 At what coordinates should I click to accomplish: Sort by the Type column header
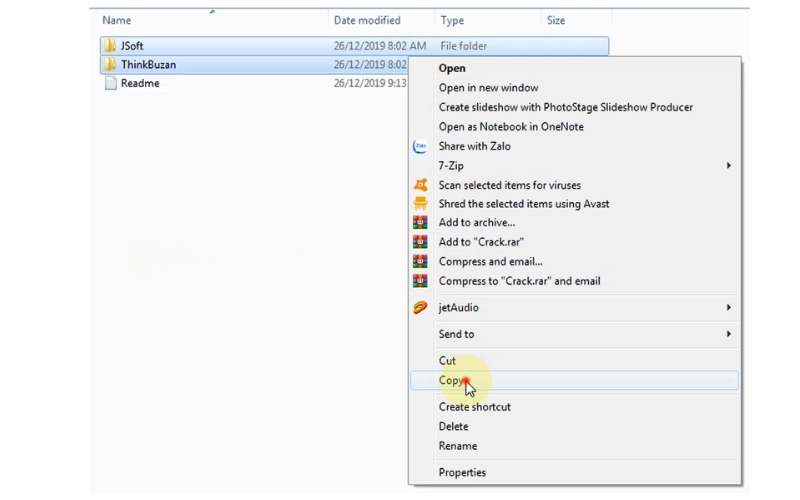pyautogui.click(x=452, y=20)
